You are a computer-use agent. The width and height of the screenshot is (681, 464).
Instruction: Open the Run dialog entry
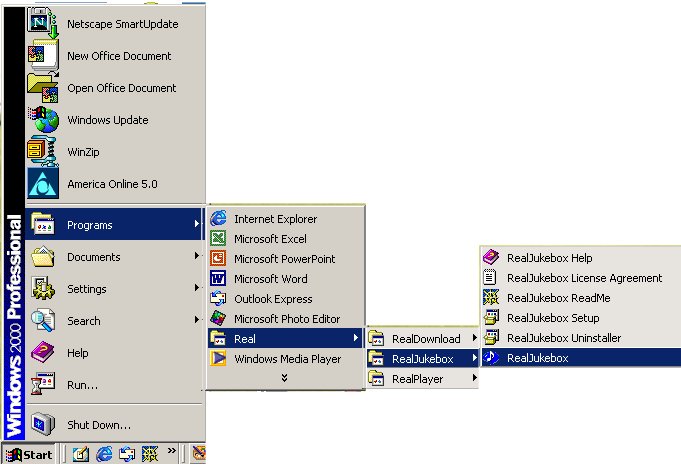click(x=82, y=385)
